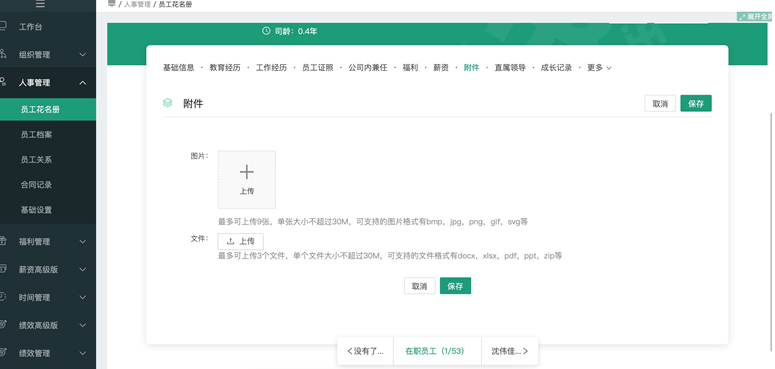Image resolution: width=775 pixels, height=369 pixels.
Task: Toggle the hamburger menu icon
Action: [41, 4]
